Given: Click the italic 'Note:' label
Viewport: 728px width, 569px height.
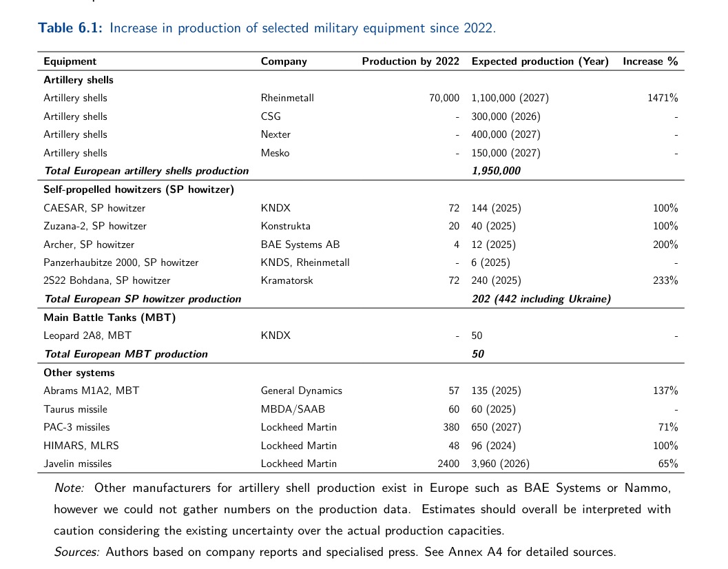Looking at the screenshot, I should click(69, 488).
